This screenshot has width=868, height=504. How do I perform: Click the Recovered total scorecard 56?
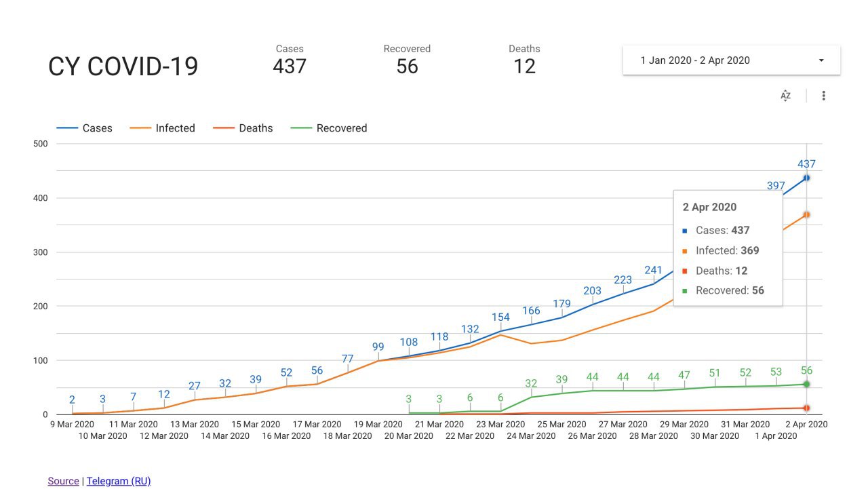tap(407, 66)
